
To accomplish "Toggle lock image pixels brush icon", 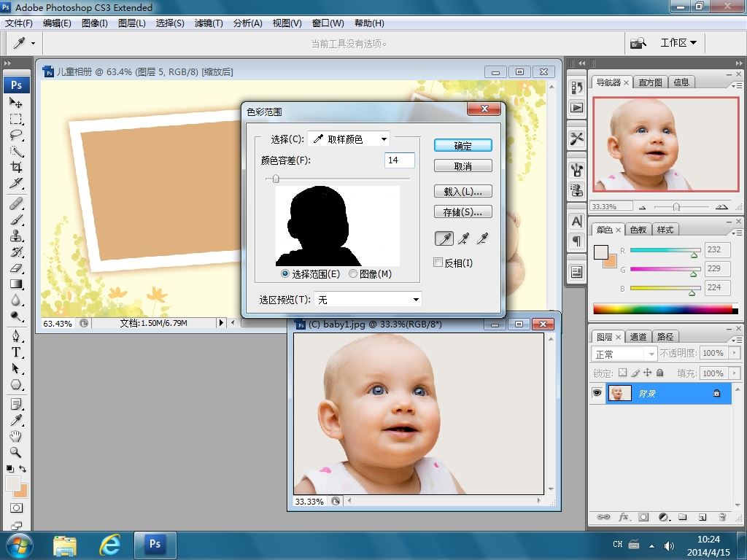I will (x=635, y=373).
